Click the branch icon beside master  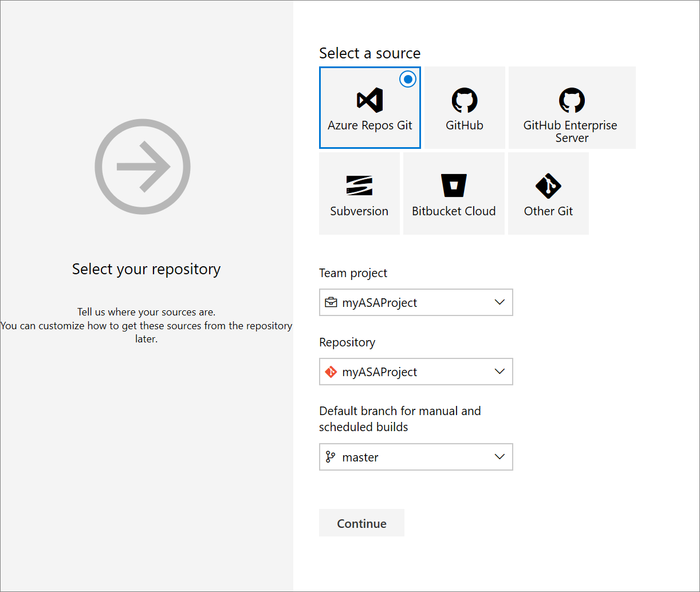click(331, 457)
